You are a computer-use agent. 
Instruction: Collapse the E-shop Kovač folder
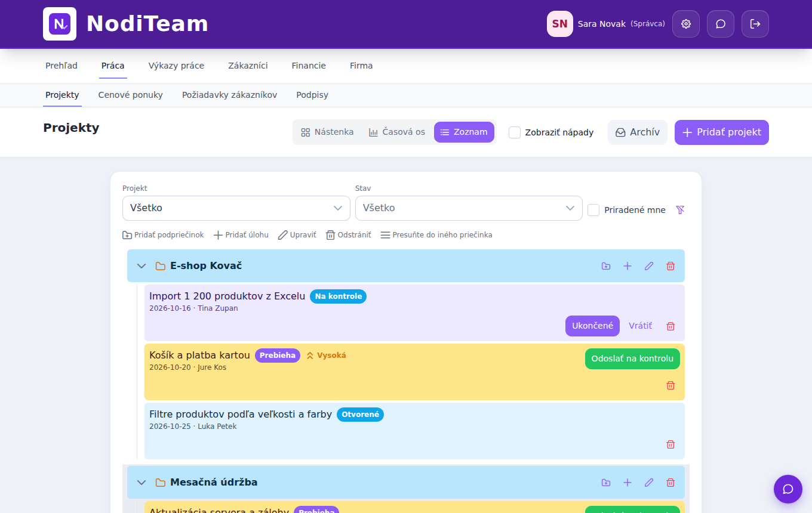tap(142, 266)
